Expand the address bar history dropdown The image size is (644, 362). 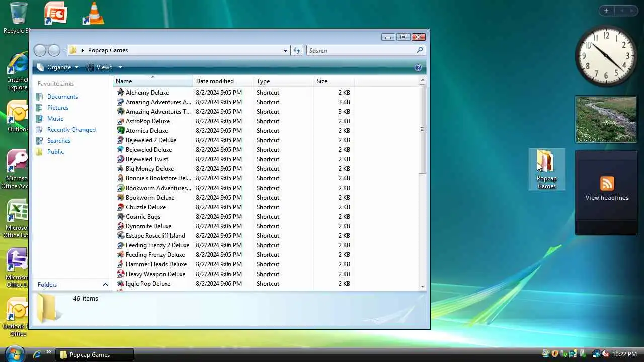pos(285,50)
